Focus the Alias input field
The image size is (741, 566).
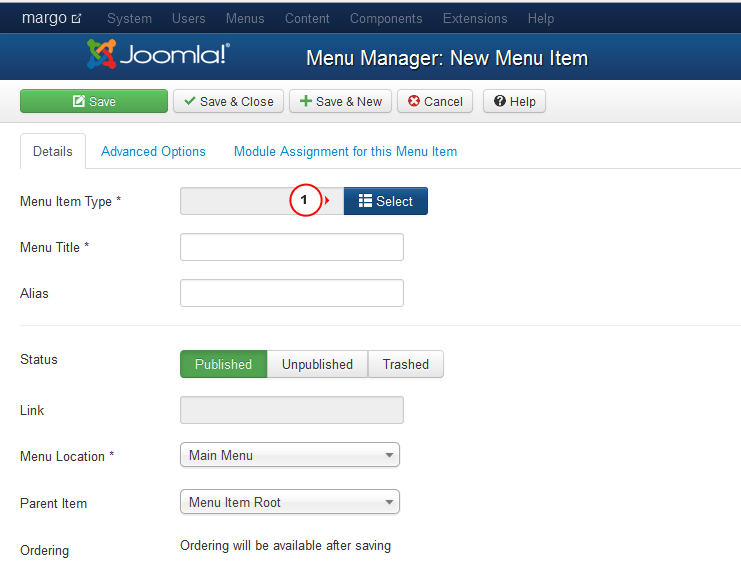click(x=292, y=293)
